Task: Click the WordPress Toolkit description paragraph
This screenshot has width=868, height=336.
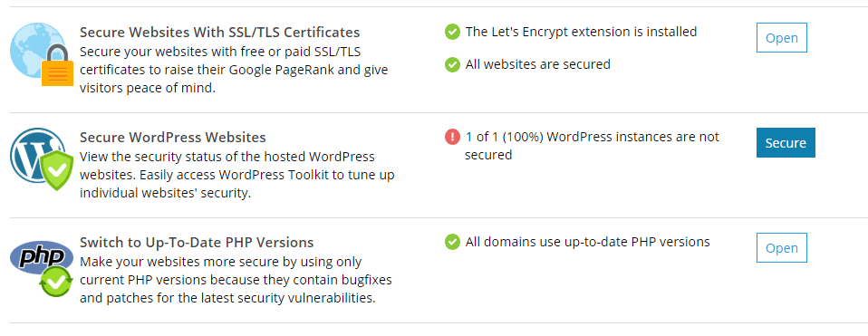Action: pyautogui.click(x=236, y=175)
